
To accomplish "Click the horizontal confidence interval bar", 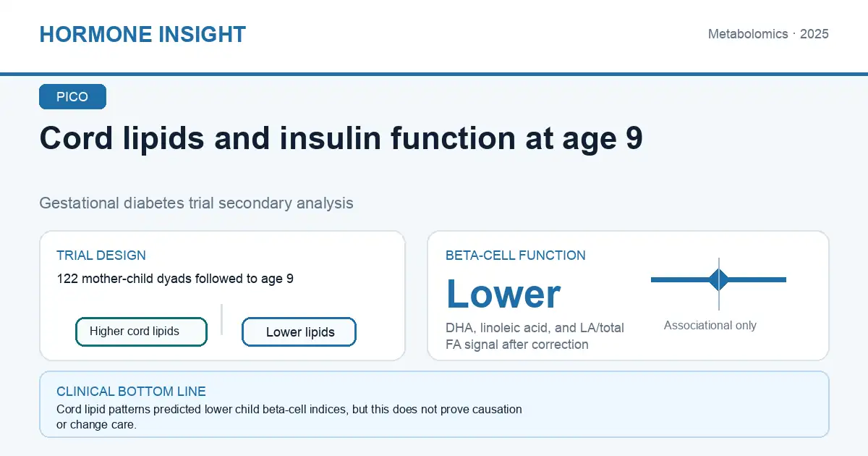I will point(718,279).
